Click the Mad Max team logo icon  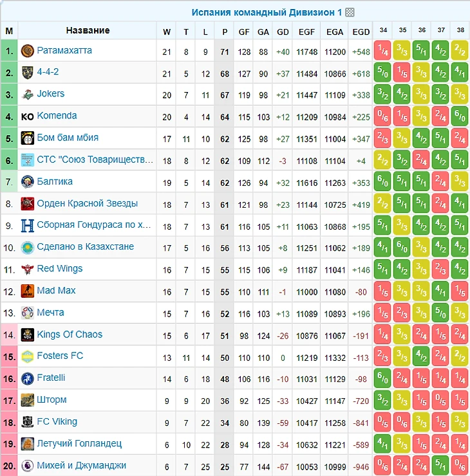(x=27, y=291)
